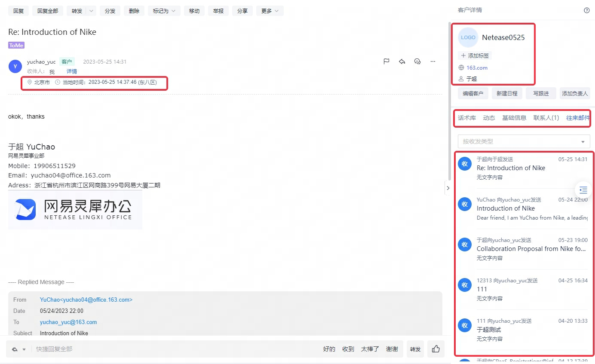Click the 新建日程 button
Viewport: 595px width, 364px height.
[x=507, y=93]
